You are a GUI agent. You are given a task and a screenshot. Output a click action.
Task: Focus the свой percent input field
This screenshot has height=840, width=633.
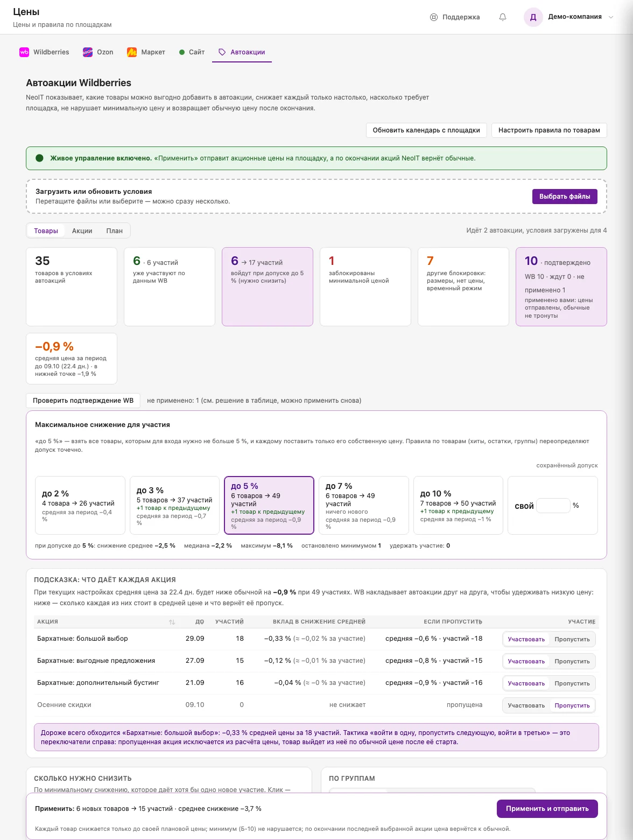pyautogui.click(x=553, y=506)
